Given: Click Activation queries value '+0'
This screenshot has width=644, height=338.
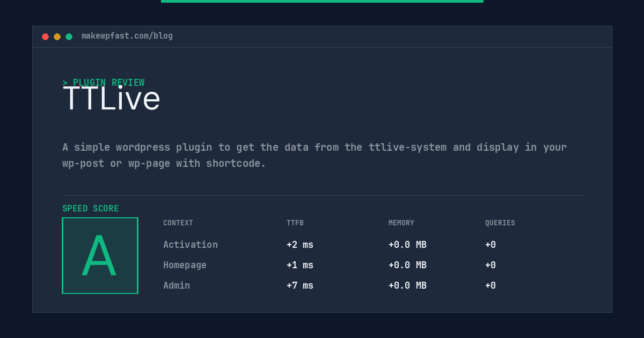Looking at the screenshot, I should (491, 245).
